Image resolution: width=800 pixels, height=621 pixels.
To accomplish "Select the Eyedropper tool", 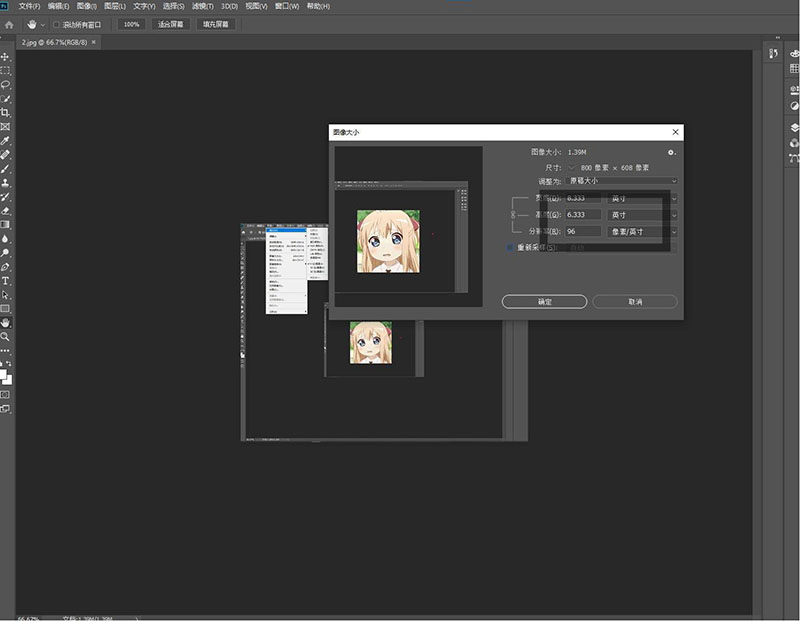I will coord(6,141).
